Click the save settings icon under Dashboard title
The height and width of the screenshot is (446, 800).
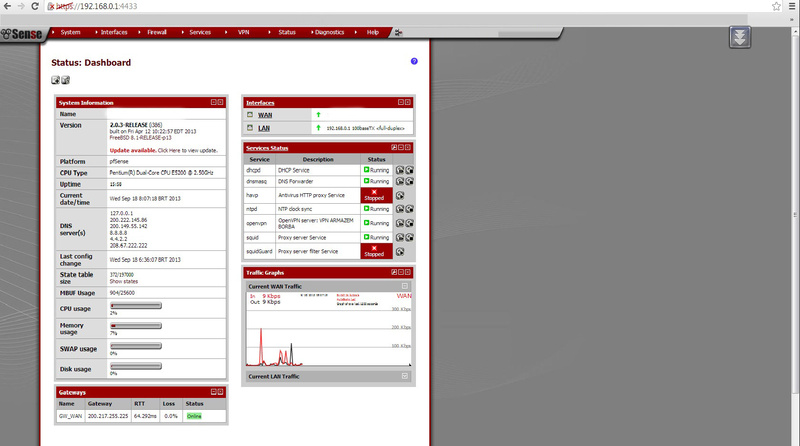click(x=65, y=80)
